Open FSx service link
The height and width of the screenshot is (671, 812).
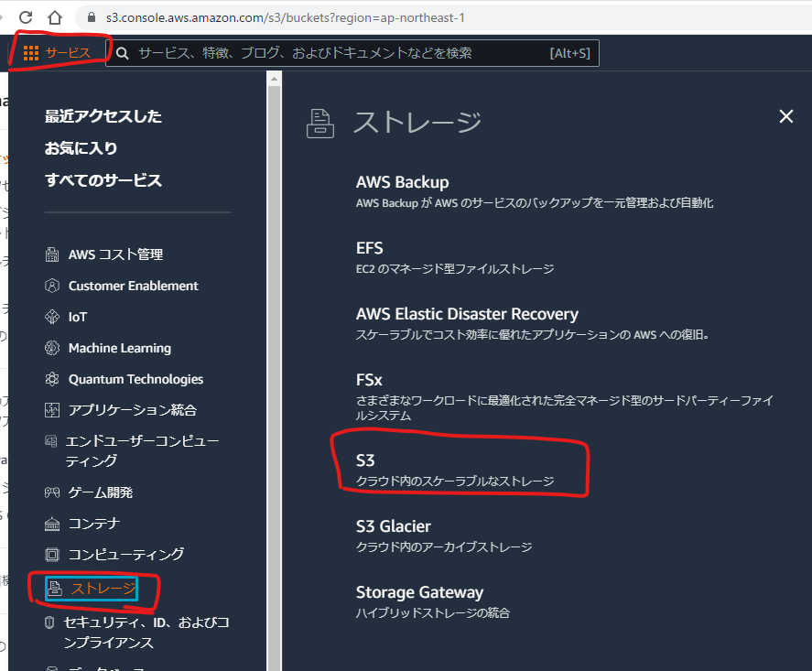[369, 380]
